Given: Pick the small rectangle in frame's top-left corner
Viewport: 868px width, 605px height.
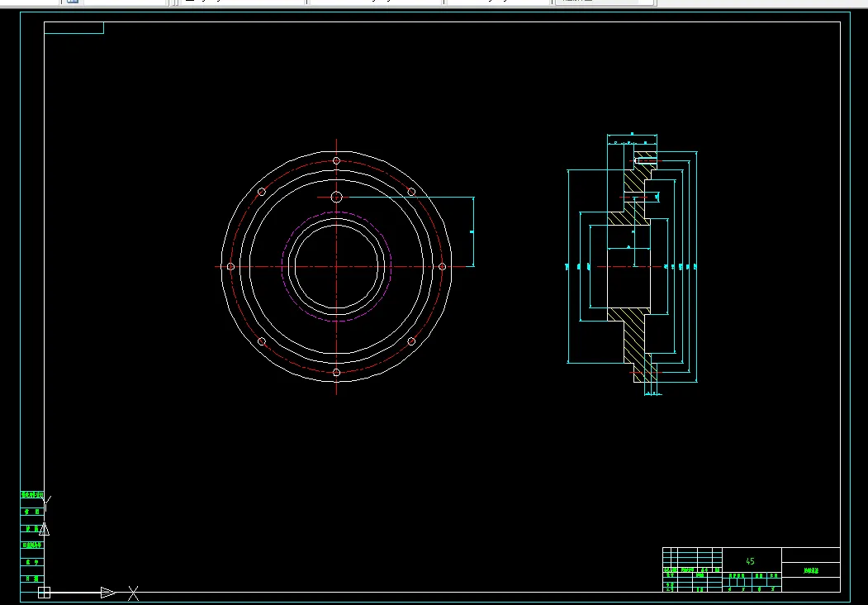Looking at the screenshot, I should (74, 28).
